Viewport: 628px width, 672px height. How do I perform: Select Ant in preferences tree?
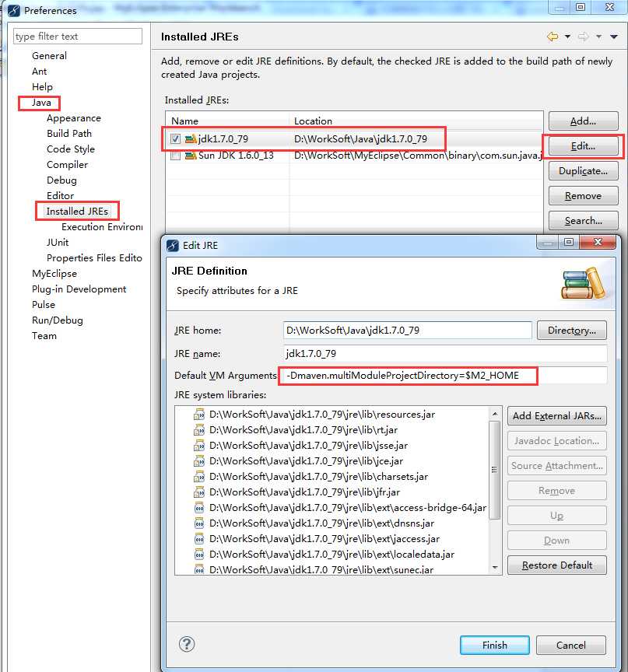pos(40,71)
